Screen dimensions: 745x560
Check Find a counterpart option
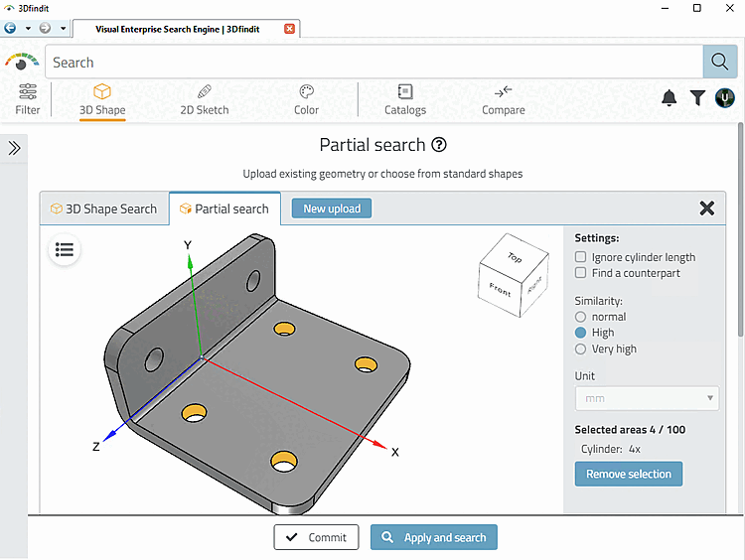click(x=581, y=273)
